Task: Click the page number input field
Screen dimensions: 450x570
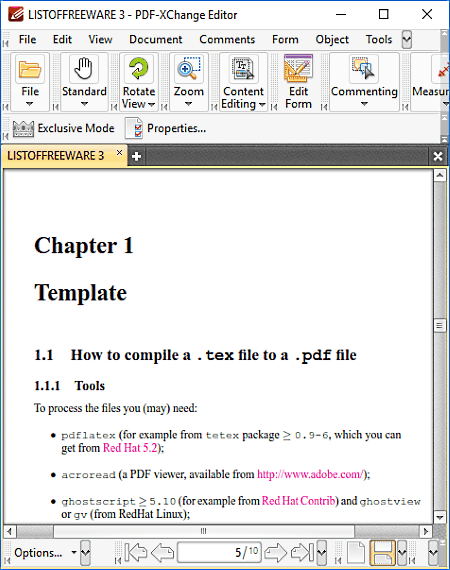Action: tap(219, 553)
